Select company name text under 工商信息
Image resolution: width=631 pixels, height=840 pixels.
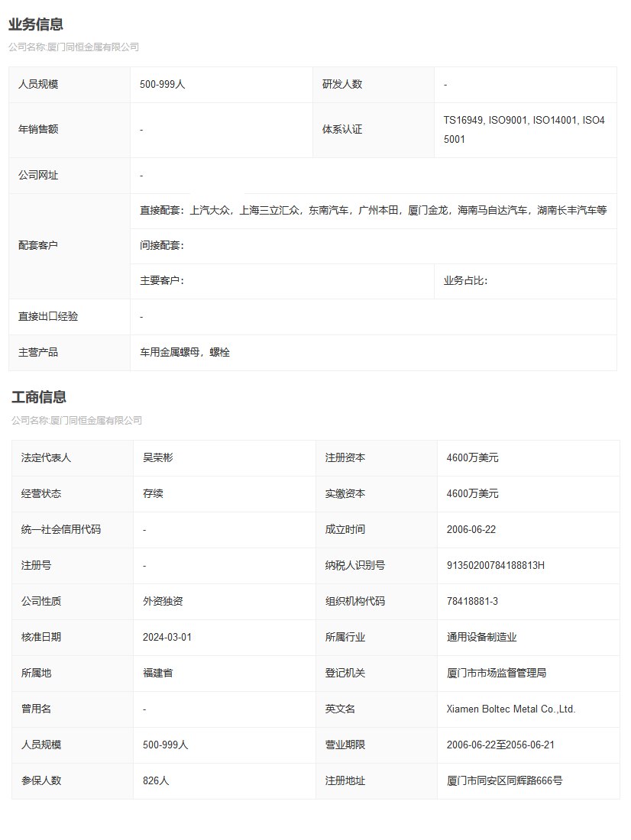(77, 421)
